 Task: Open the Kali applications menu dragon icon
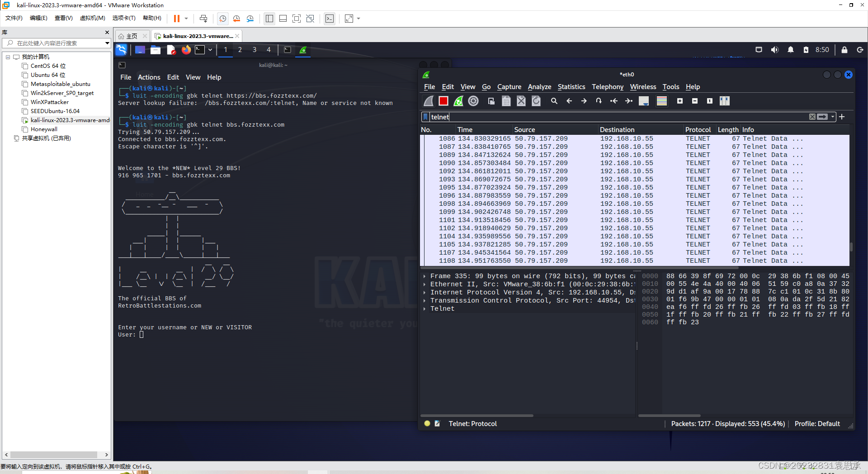click(121, 50)
